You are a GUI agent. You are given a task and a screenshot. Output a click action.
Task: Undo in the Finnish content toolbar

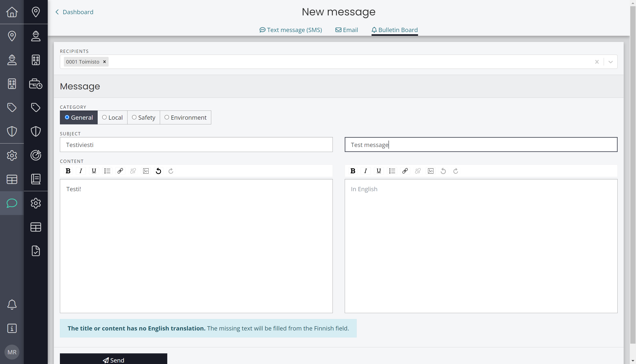point(158,171)
